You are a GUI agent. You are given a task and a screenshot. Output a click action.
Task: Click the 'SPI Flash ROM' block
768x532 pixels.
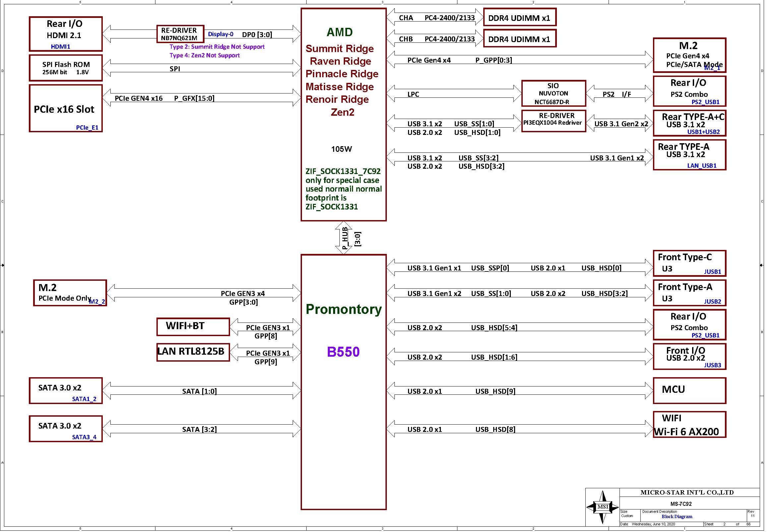[66, 68]
